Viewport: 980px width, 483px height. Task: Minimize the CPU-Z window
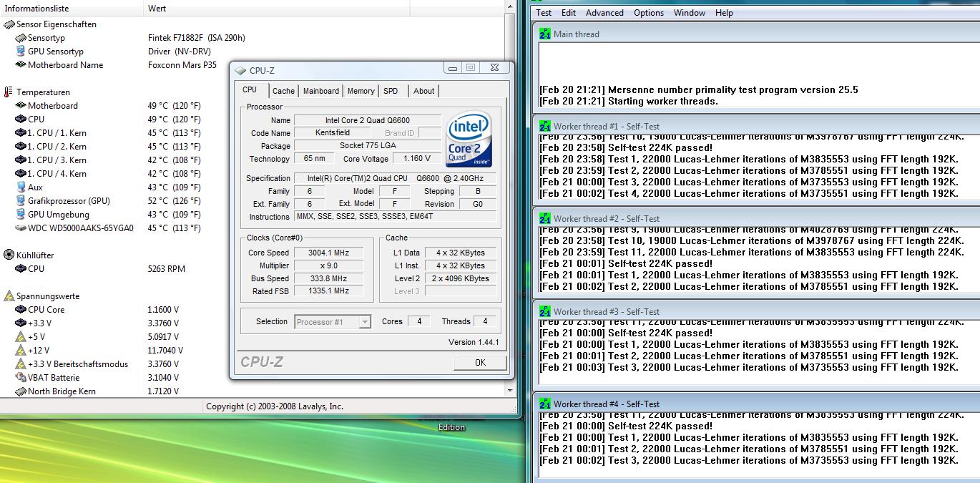pyautogui.click(x=453, y=68)
